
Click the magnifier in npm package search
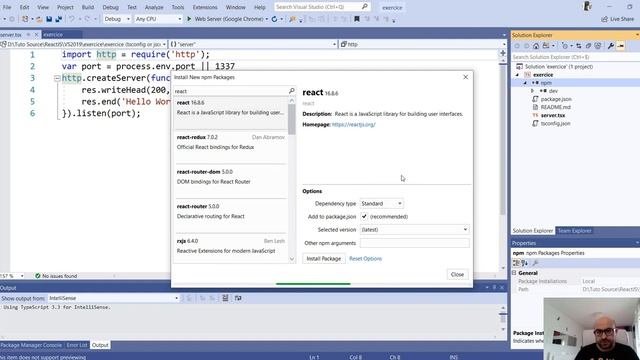[x=291, y=91]
